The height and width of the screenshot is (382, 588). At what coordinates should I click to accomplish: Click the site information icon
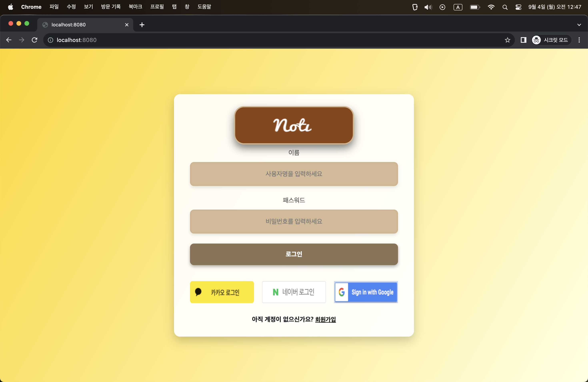[50, 40]
